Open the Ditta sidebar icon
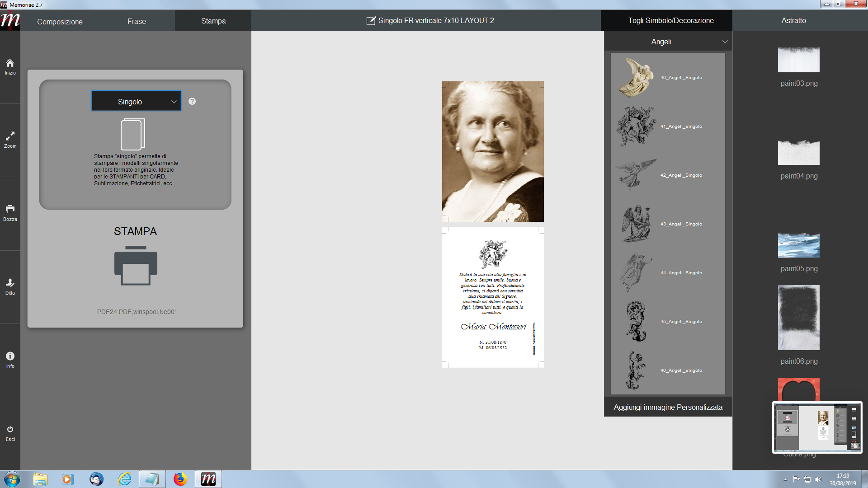The height and width of the screenshot is (488, 868). 10,283
